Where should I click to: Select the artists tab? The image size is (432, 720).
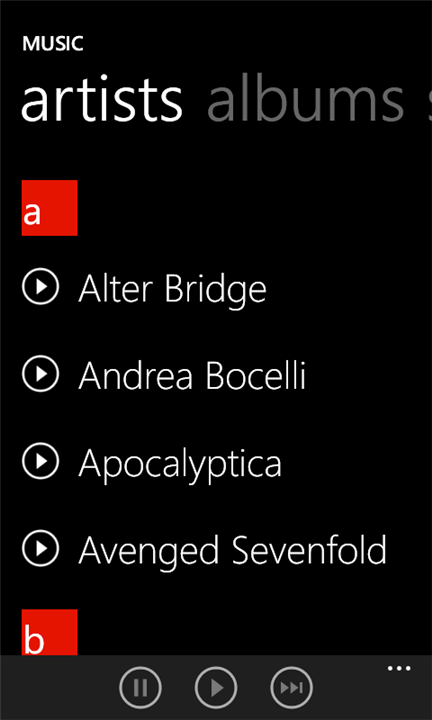[x=102, y=100]
